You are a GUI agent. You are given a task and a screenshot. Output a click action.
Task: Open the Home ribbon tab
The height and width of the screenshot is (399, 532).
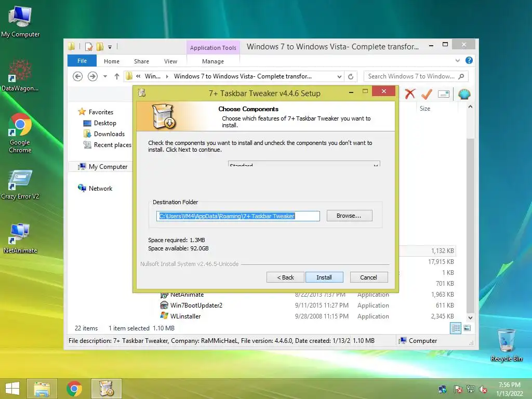[112, 61]
